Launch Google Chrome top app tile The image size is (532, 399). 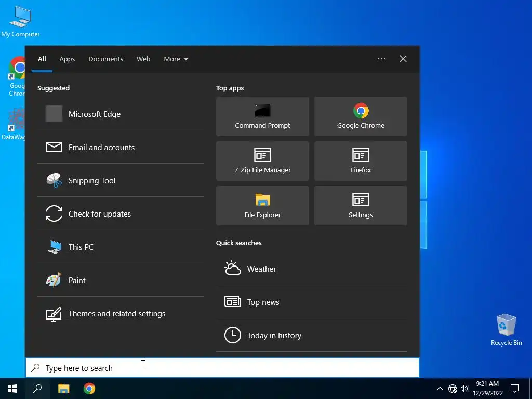(361, 116)
